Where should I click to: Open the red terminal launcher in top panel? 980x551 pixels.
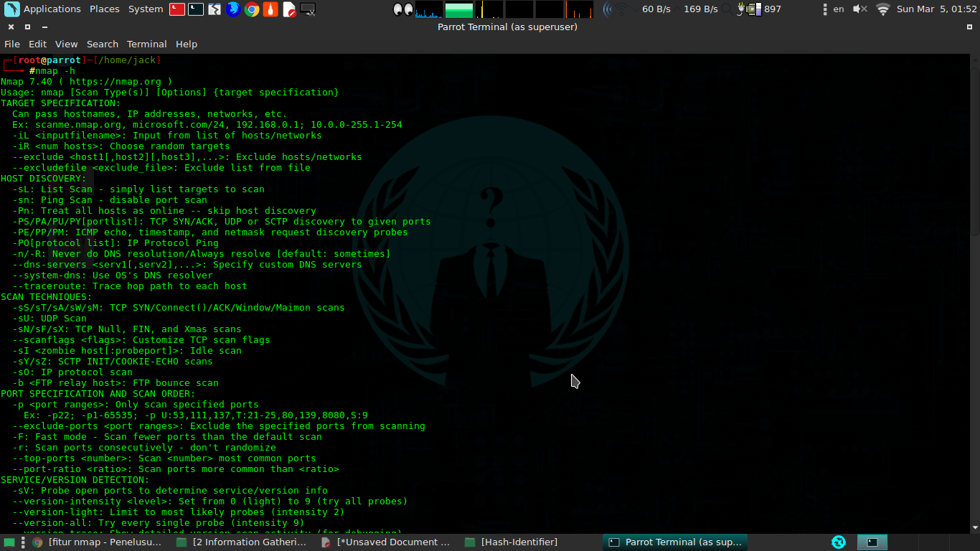click(x=176, y=9)
